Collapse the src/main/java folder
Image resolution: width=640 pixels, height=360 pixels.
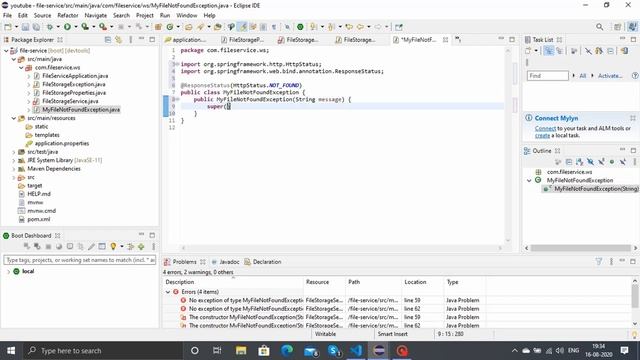[x=13, y=59]
